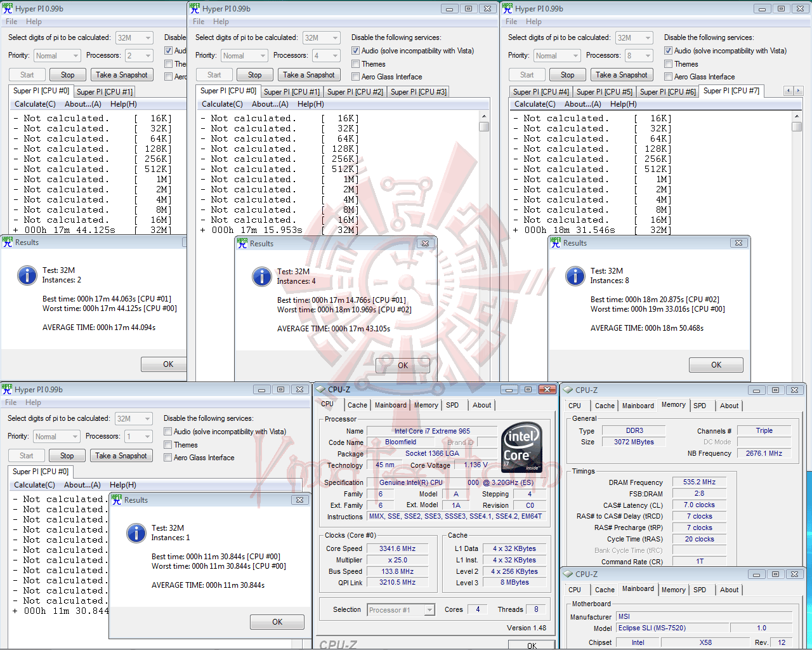Click the DRAM Frequency value 535.2 MHz

click(x=699, y=482)
